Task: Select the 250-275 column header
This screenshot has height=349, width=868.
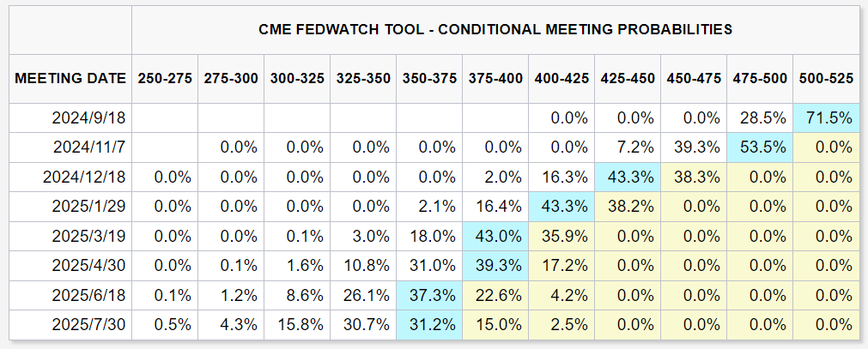Action: [x=165, y=78]
